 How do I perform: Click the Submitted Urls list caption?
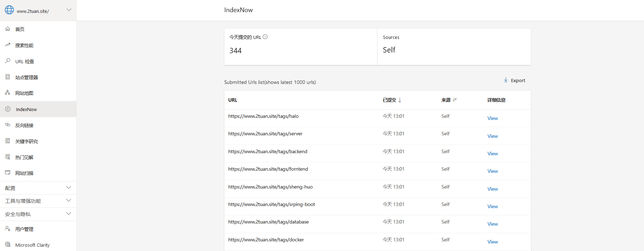click(270, 82)
